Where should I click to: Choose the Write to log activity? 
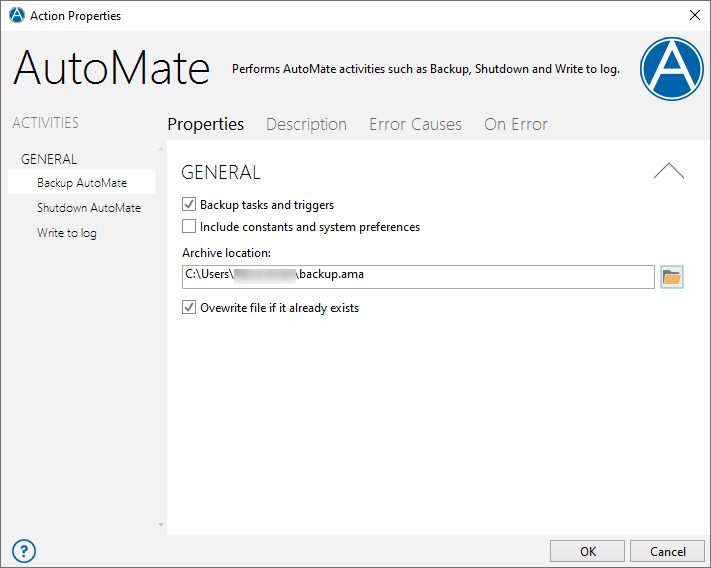coord(67,233)
